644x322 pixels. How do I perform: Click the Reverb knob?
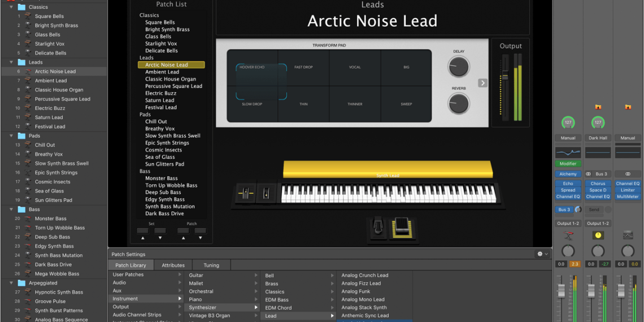pos(459,104)
